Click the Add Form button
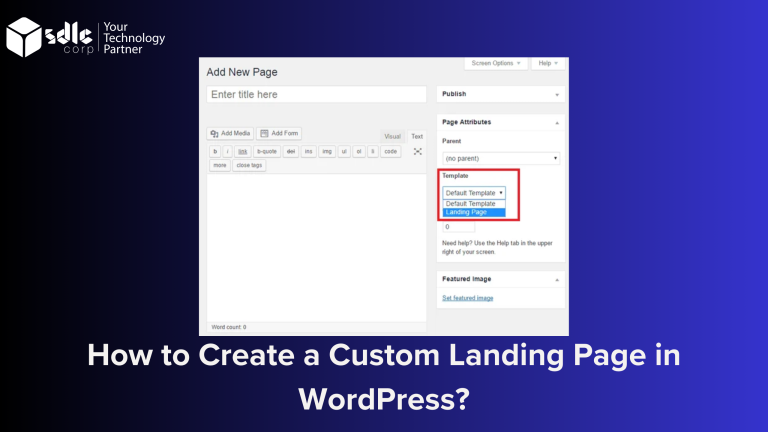The height and width of the screenshot is (432, 768). (x=279, y=133)
